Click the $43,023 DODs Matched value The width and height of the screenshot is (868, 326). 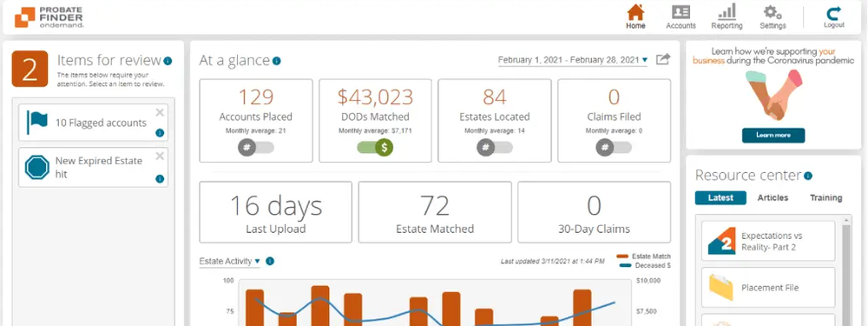click(375, 97)
